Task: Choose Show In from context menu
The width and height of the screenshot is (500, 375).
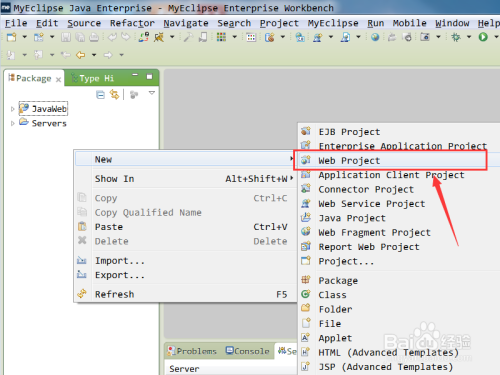Action: (185, 179)
